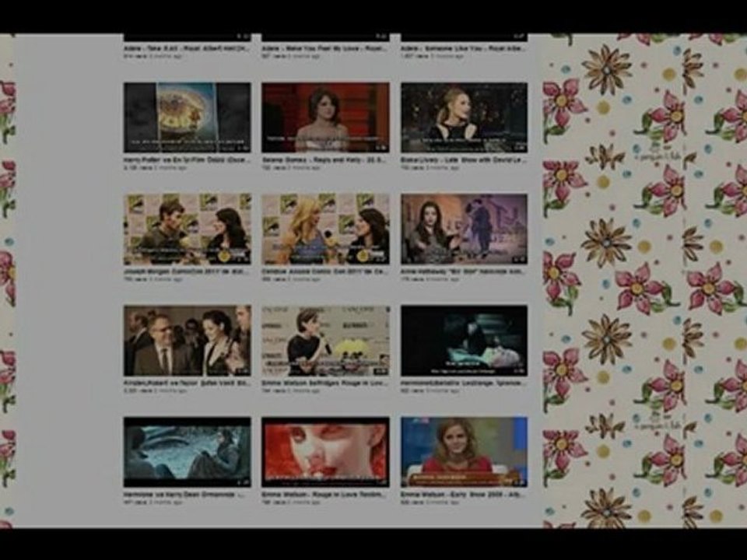Click the 'Anne Hathaway "Bir Gün"' title link

(x=464, y=272)
